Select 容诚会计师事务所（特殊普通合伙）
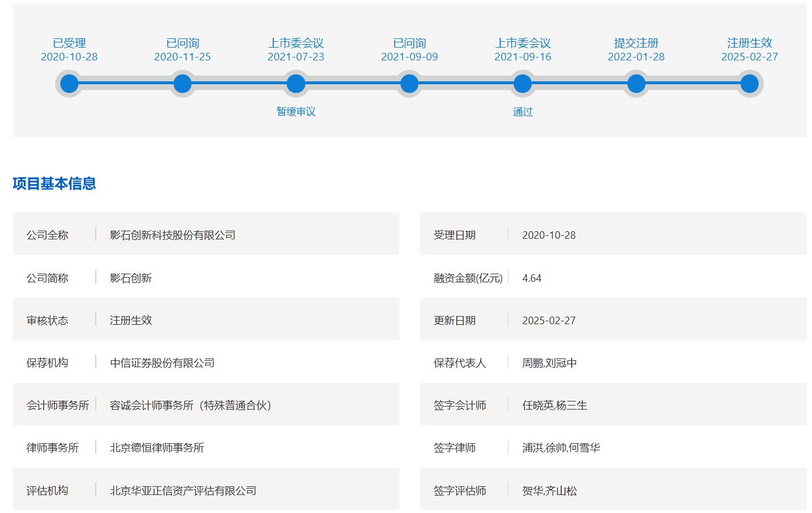812x513 pixels. click(190, 406)
